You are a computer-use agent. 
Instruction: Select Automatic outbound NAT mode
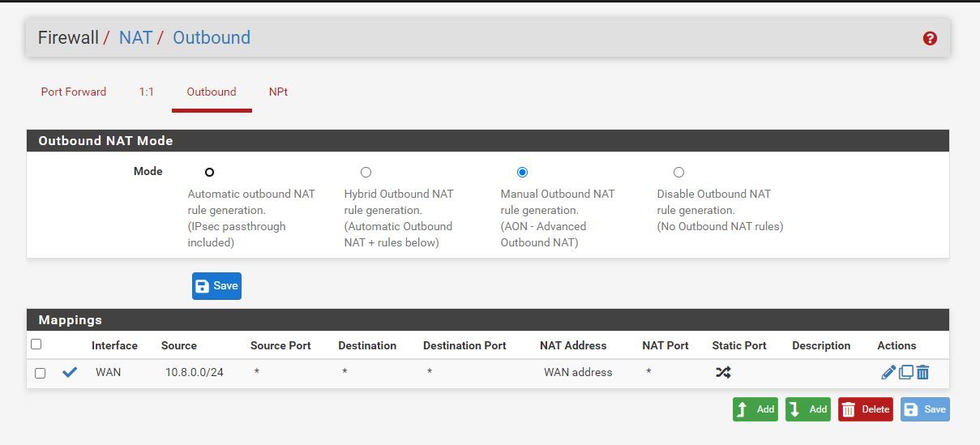[x=209, y=172]
